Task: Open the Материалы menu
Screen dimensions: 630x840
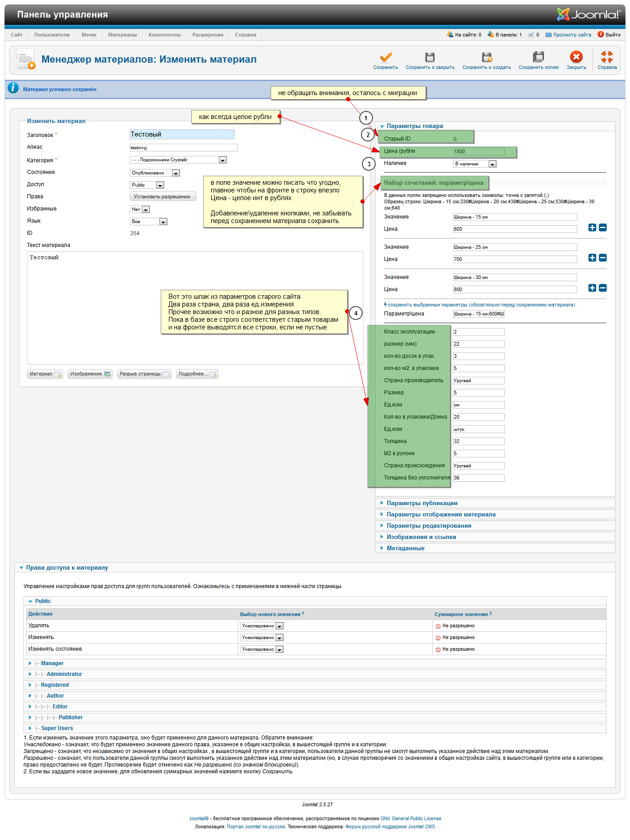Action: (x=122, y=35)
